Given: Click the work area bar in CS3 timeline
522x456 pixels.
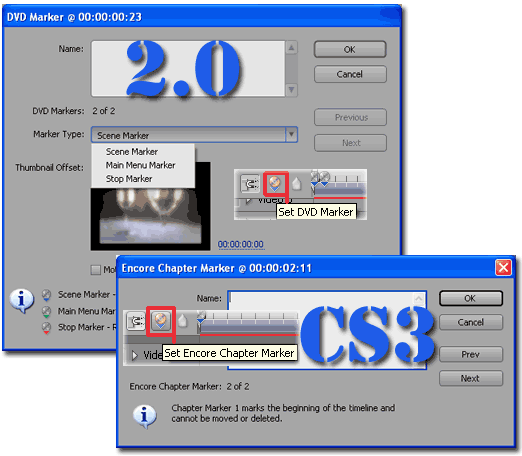Looking at the screenshot, I should [248, 329].
